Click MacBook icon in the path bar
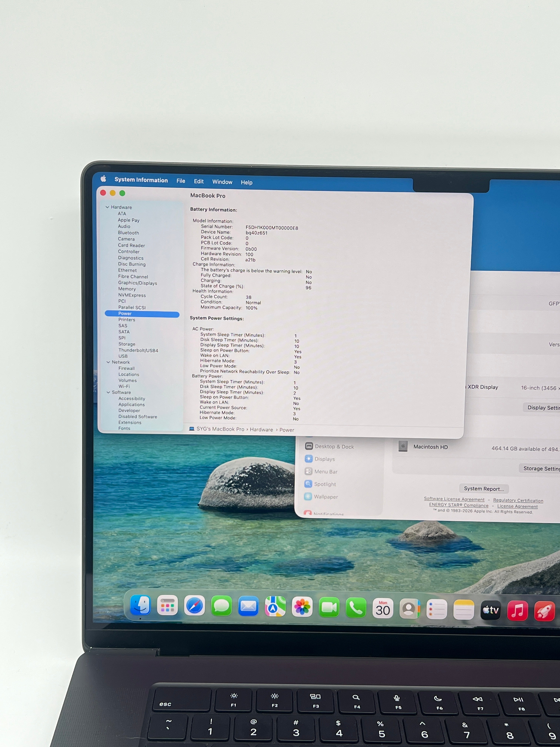This screenshot has height=747, width=560. pyautogui.click(x=192, y=429)
